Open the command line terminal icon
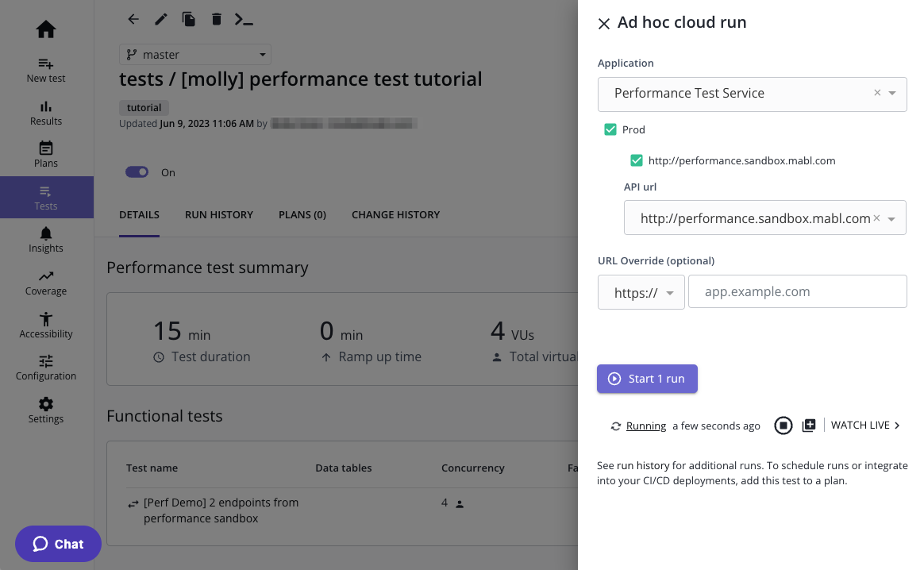Viewport: 924px width, 570px height. pyautogui.click(x=244, y=19)
